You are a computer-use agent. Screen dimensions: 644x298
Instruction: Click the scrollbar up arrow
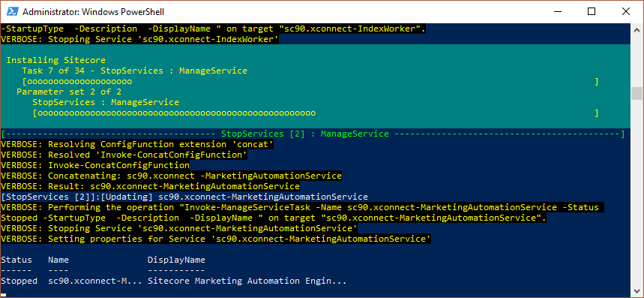pyautogui.click(x=637, y=29)
